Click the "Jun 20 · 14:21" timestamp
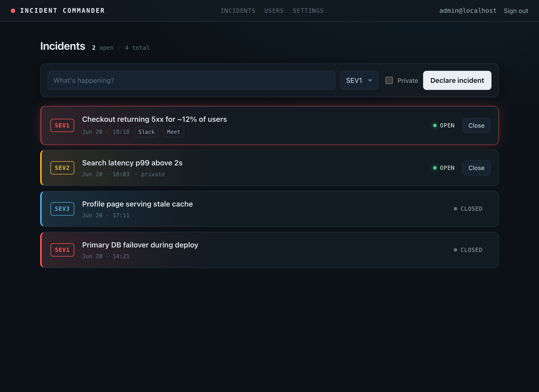 [x=106, y=256]
